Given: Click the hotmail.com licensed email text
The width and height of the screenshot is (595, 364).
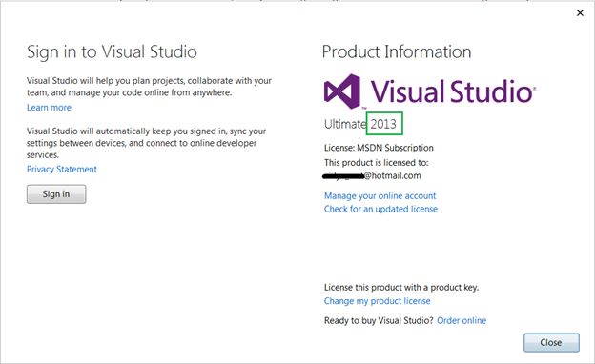Looking at the screenshot, I should point(372,176).
